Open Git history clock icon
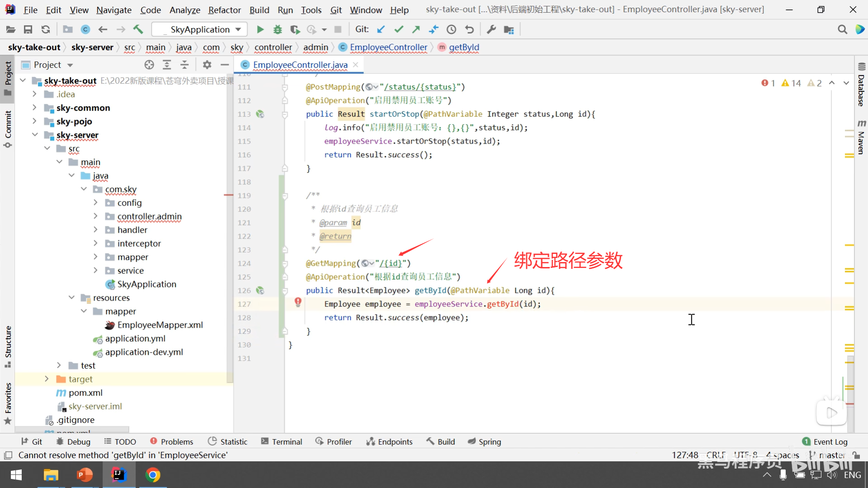Screen dimensions: 868x488 tap(451, 29)
